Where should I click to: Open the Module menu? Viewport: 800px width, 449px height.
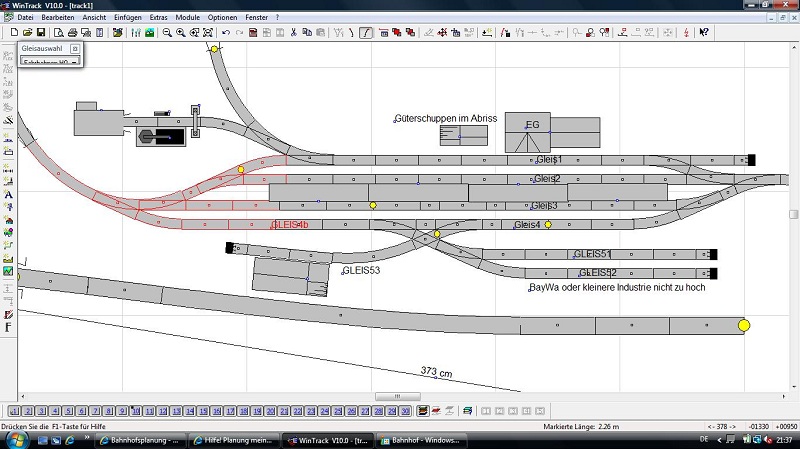tap(187, 18)
